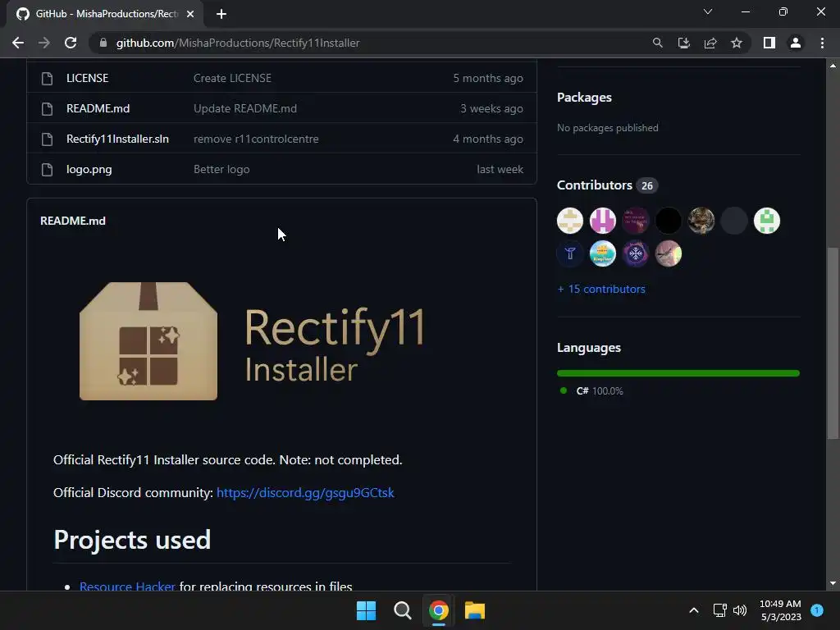Click the browser forward arrow
This screenshot has width=840, height=630.
[x=44, y=43]
